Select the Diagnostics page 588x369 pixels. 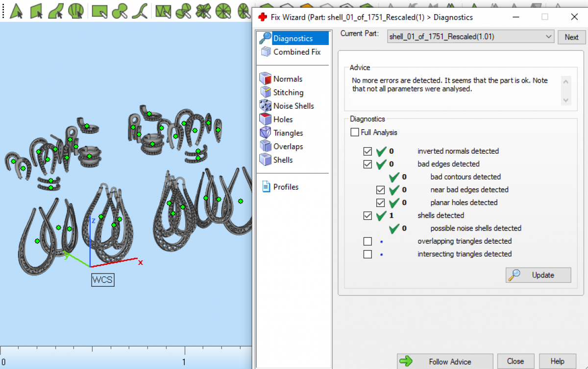pyautogui.click(x=293, y=38)
